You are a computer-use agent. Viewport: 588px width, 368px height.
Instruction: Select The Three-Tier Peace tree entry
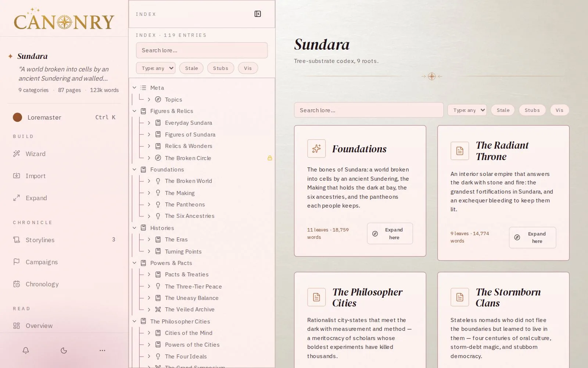[x=193, y=286]
